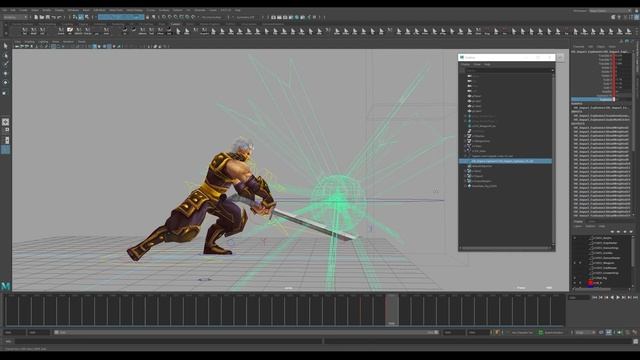This screenshot has width=640, height=360.
Task: Toggle visibility V of red-swatch layer
Action: (x=575, y=282)
